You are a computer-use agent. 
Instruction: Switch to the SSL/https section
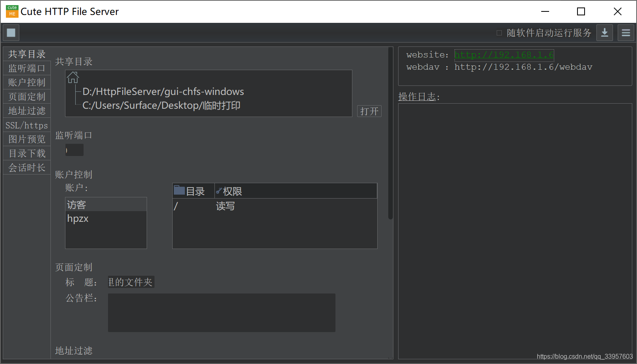26,125
